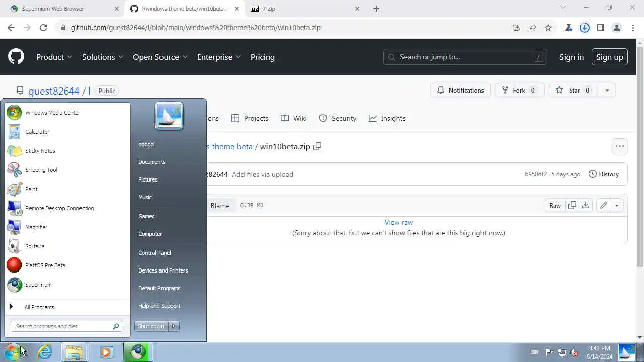
Task: Open the commit History
Action: [604, 174]
